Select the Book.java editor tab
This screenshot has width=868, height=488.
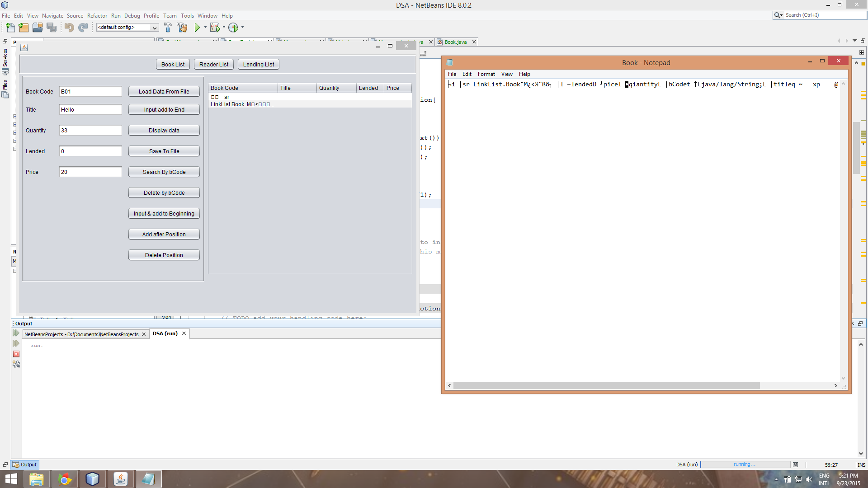coord(455,42)
